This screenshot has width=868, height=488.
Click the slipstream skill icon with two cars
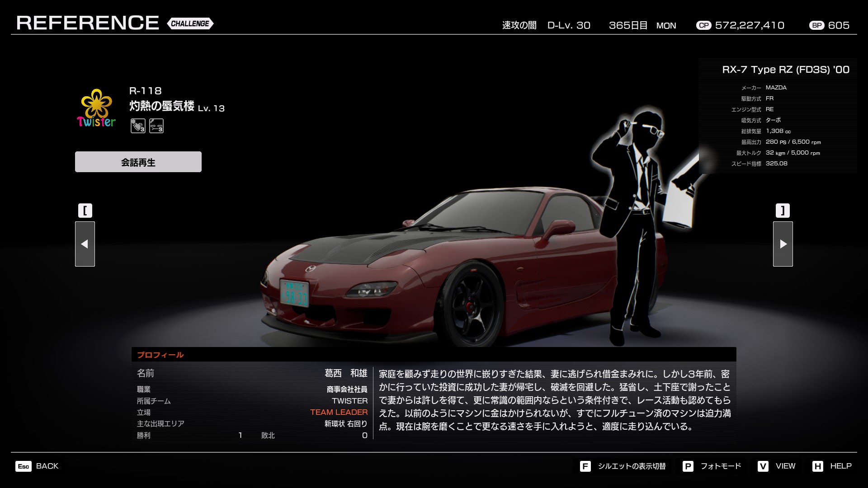pyautogui.click(x=156, y=126)
